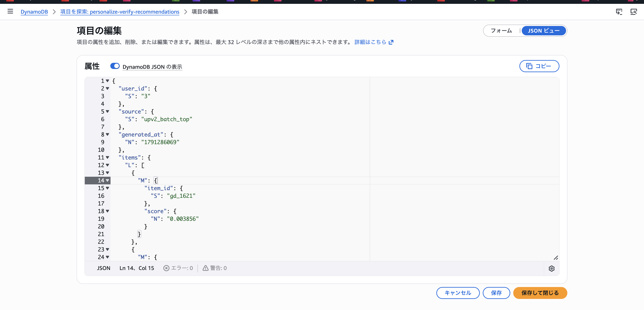This screenshot has height=310, width=644.
Task: Click line number 9 in the gutter
Action: coord(102,142)
